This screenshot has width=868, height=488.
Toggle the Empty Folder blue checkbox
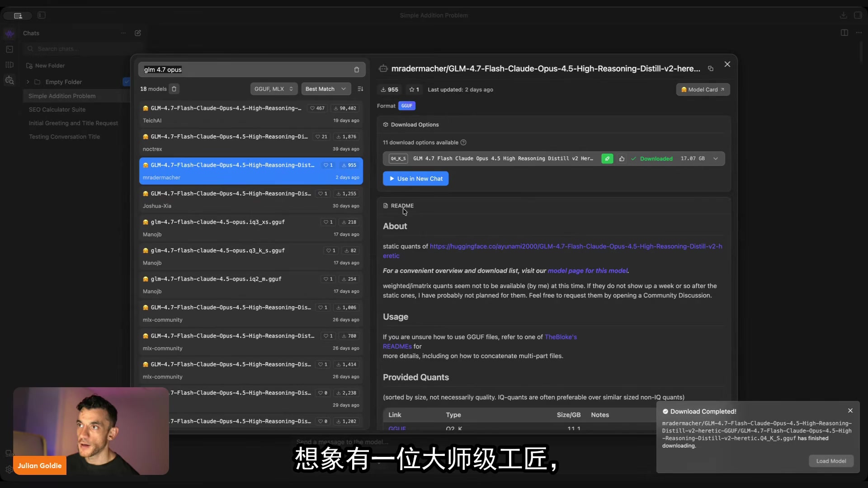coord(126,82)
